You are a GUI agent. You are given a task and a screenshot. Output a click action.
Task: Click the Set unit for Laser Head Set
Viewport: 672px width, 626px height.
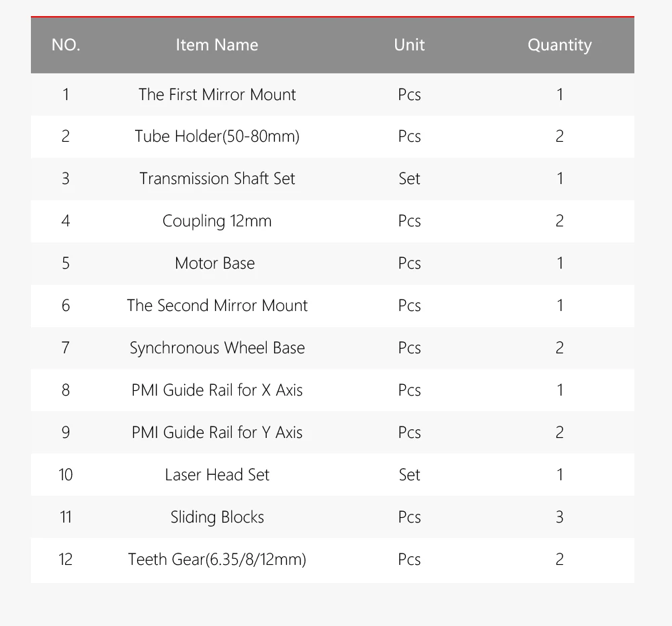tap(409, 475)
